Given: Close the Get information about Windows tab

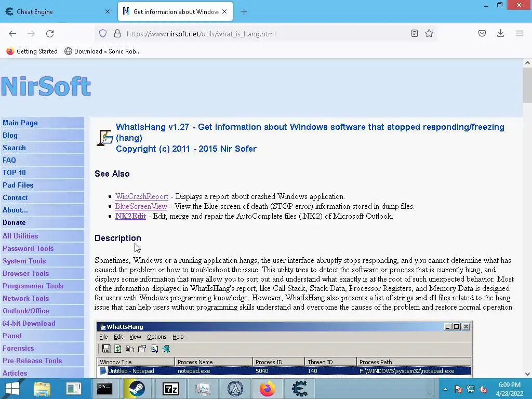Looking at the screenshot, I should 224,11.
